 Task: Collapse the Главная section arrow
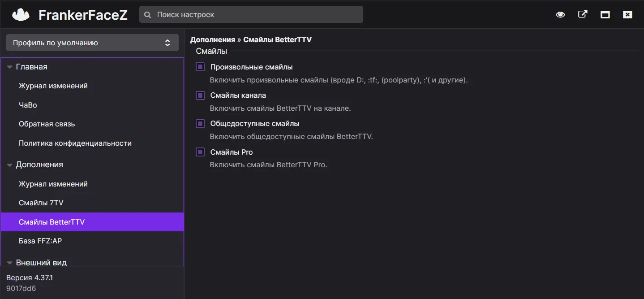coord(9,67)
